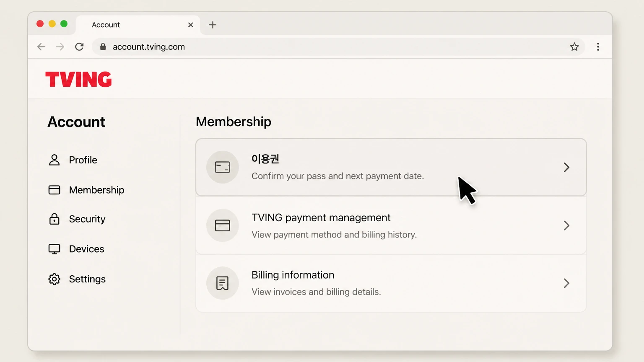The image size is (644, 362).
Task: Open the TVING payment management title link
Action: pyautogui.click(x=321, y=218)
